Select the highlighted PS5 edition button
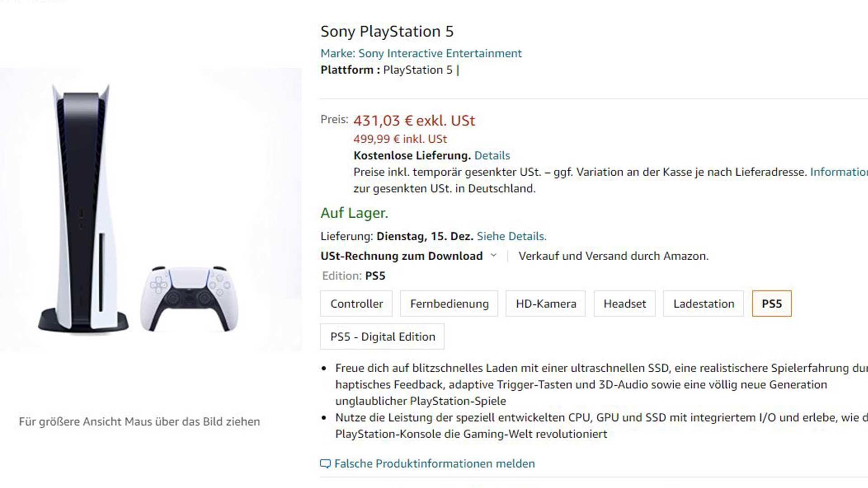The height and width of the screenshot is (488, 868). click(x=772, y=304)
